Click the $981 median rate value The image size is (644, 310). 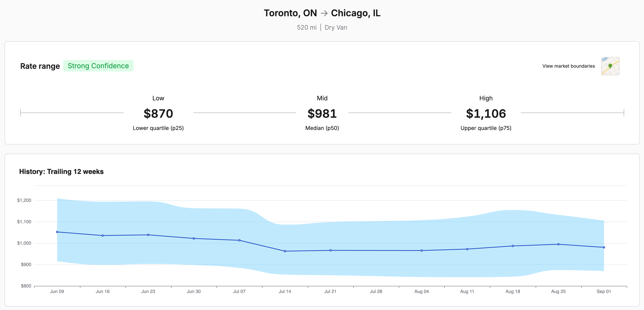pos(322,113)
